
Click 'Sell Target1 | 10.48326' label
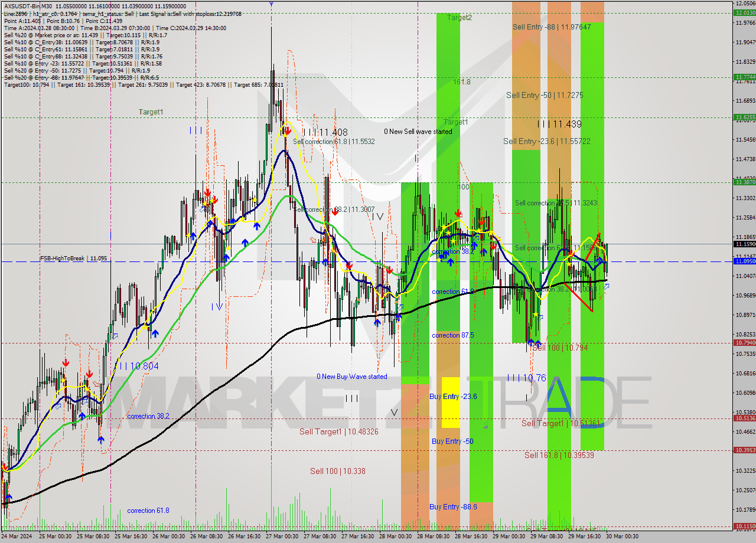coord(339,431)
